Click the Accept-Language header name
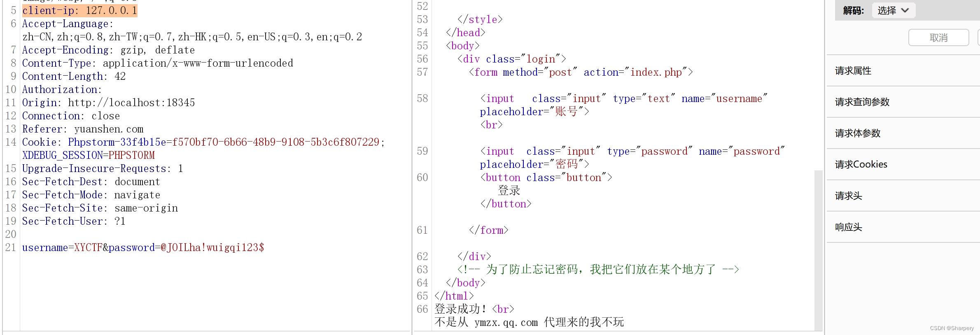Viewport: 980px width, 335px height. point(68,24)
